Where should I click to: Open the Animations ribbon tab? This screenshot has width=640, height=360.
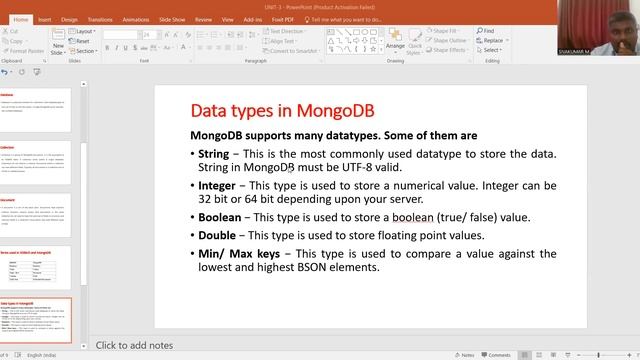[x=136, y=20]
